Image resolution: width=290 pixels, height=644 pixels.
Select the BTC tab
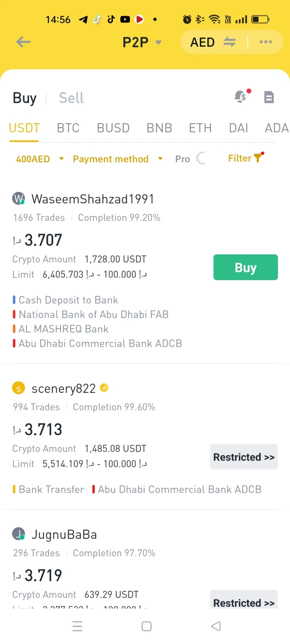(x=68, y=128)
